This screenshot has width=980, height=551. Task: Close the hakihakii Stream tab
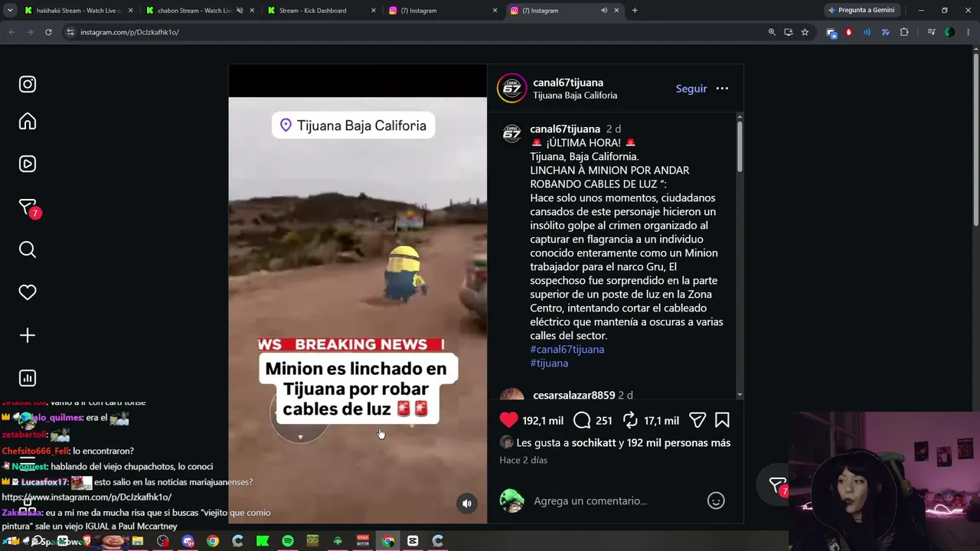(131, 11)
